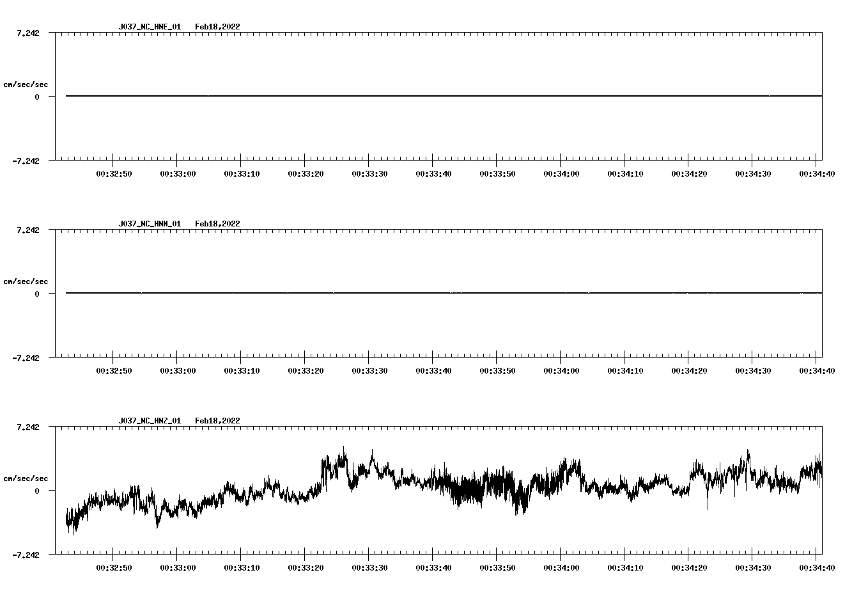Select 00:34:10 time label below HNZ plot
This screenshot has height=591, width=868.
(625, 567)
